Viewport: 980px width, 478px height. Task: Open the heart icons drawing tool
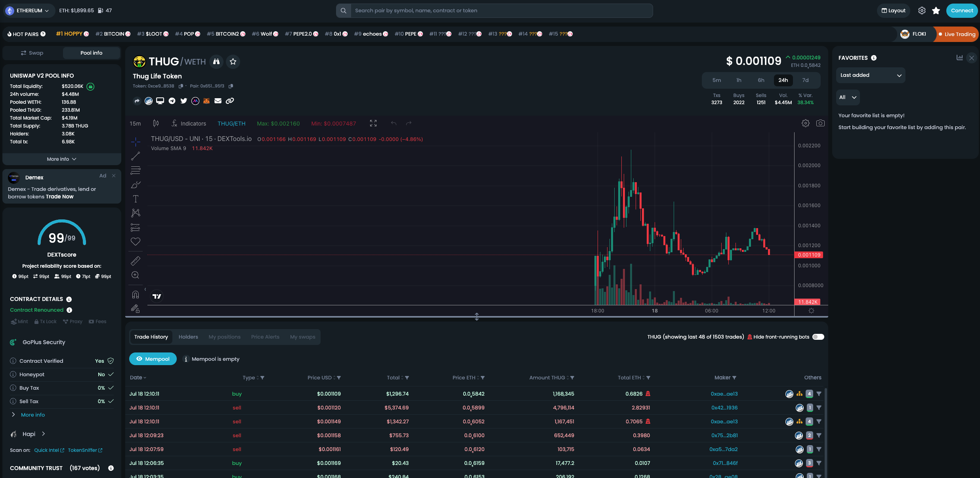click(136, 242)
